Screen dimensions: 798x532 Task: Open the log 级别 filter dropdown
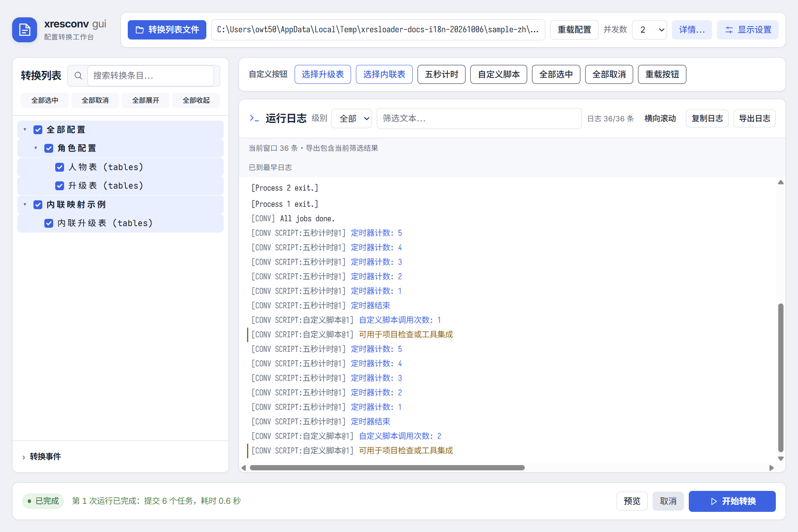tap(351, 118)
